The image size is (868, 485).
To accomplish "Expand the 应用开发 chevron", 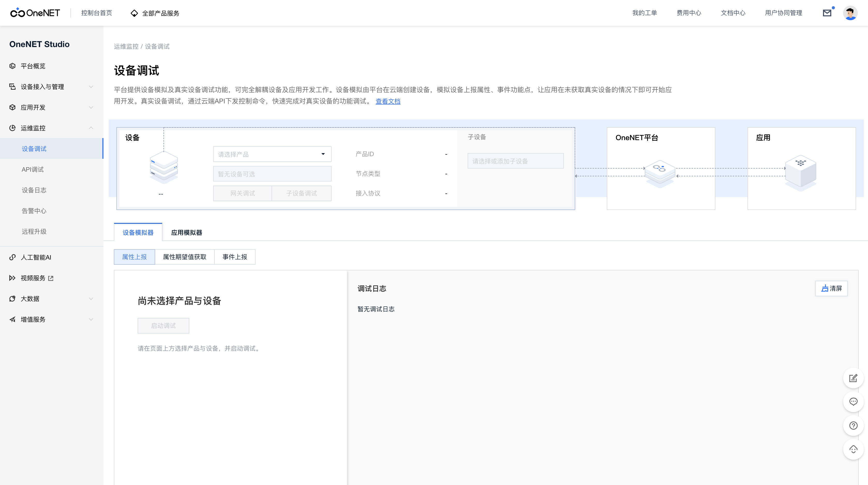I will (91, 107).
